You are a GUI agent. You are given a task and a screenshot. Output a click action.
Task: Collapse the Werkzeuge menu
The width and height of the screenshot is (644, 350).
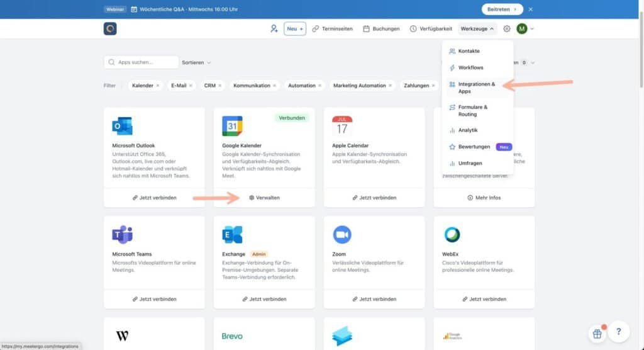coord(477,29)
